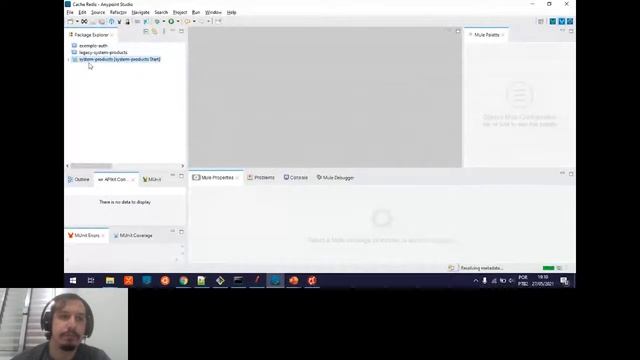
Task: Open the Edit menu
Action: click(82, 13)
